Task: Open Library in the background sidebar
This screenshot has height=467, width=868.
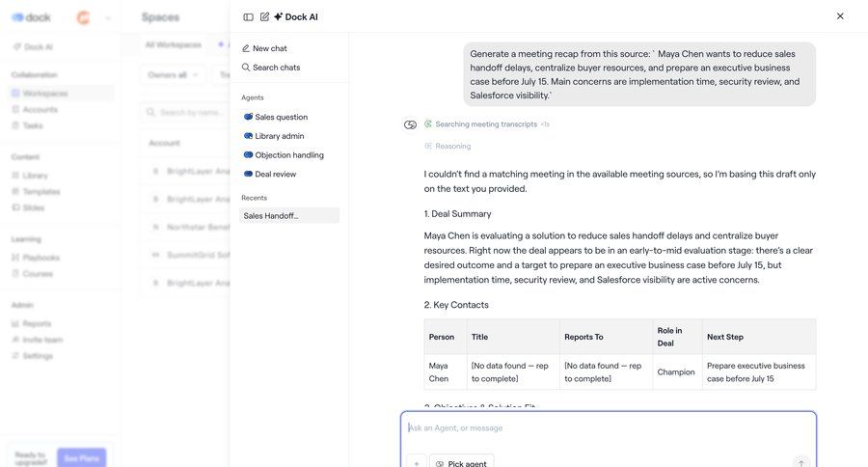Action: click(30, 176)
